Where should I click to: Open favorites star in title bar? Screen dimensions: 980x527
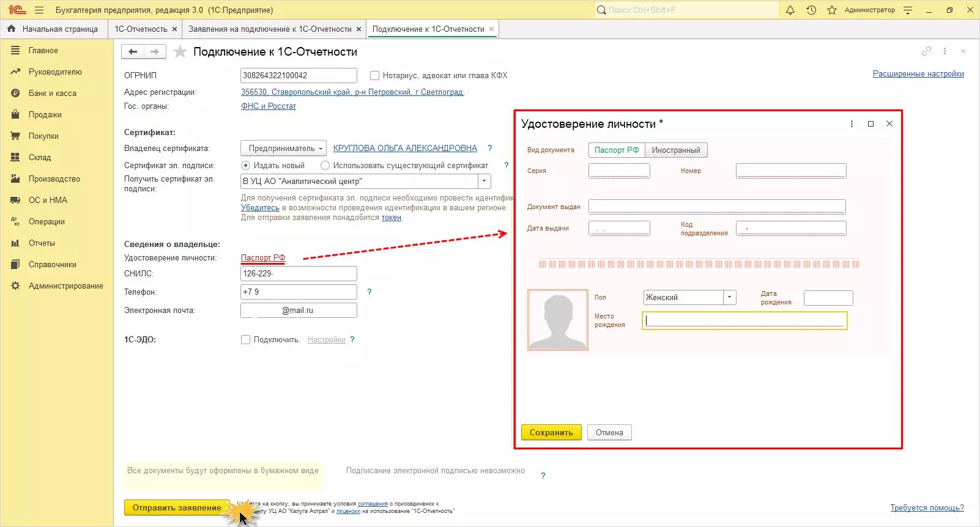832,10
